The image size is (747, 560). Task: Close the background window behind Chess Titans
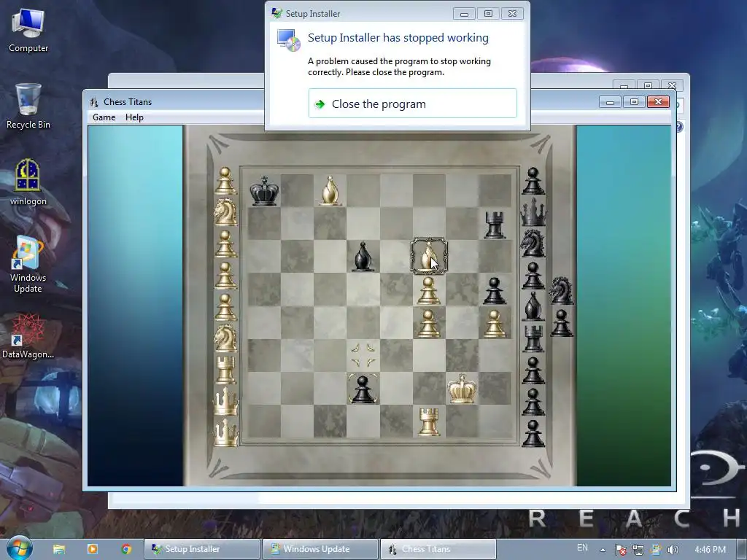[672, 86]
